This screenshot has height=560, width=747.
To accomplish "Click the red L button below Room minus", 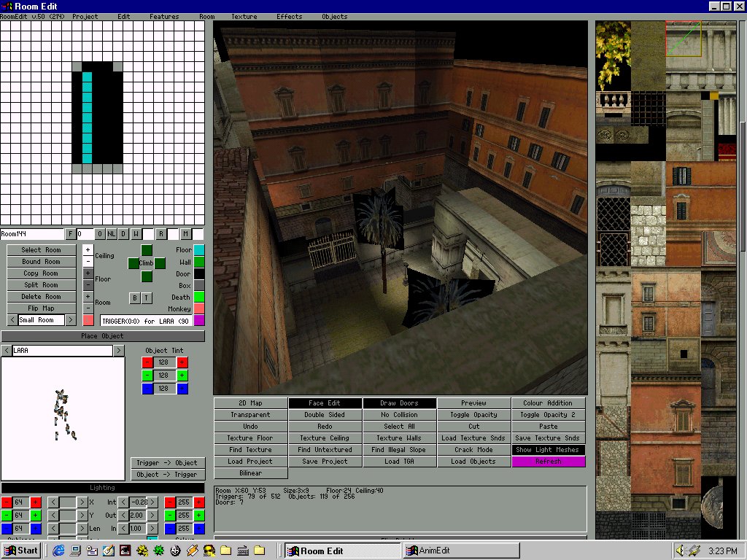I will pos(88,320).
